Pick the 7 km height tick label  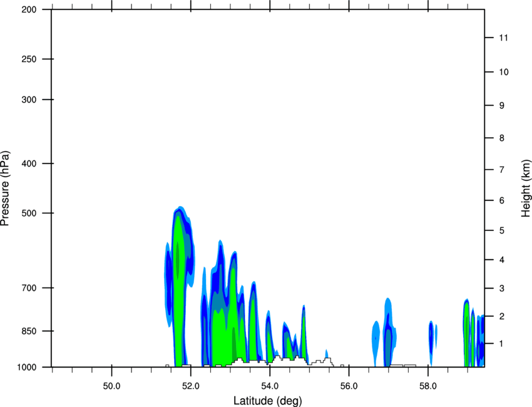coord(502,170)
